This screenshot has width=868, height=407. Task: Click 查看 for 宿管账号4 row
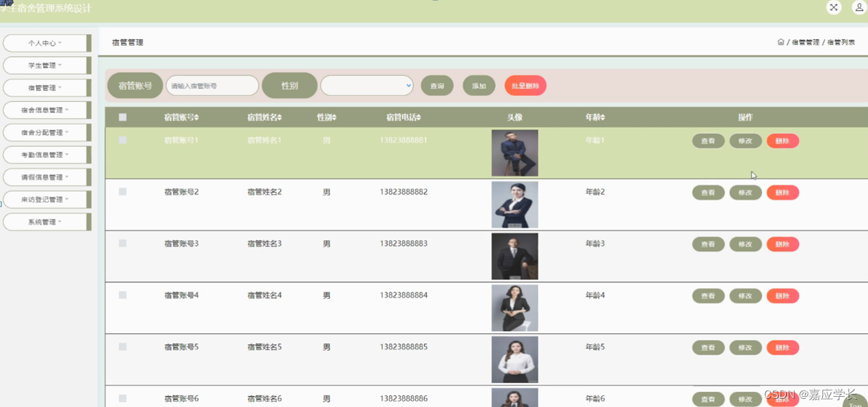pyautogui.click(x=708, y=296)
